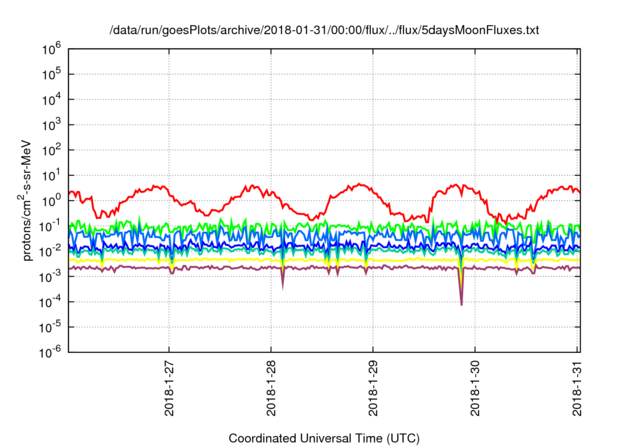Screen dimensions: 640x448
Task: Click the 10^5 y-axis tick label
Action: (x=51, y=74)
